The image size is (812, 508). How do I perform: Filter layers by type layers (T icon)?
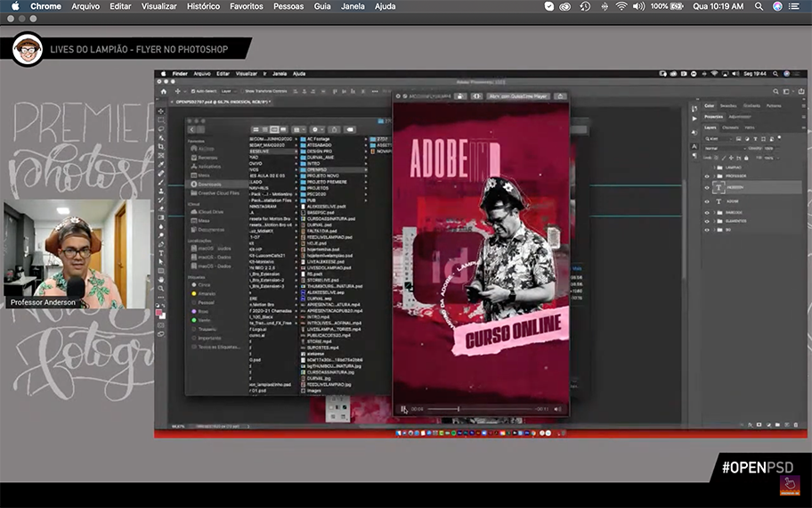(x=755, y=139)
